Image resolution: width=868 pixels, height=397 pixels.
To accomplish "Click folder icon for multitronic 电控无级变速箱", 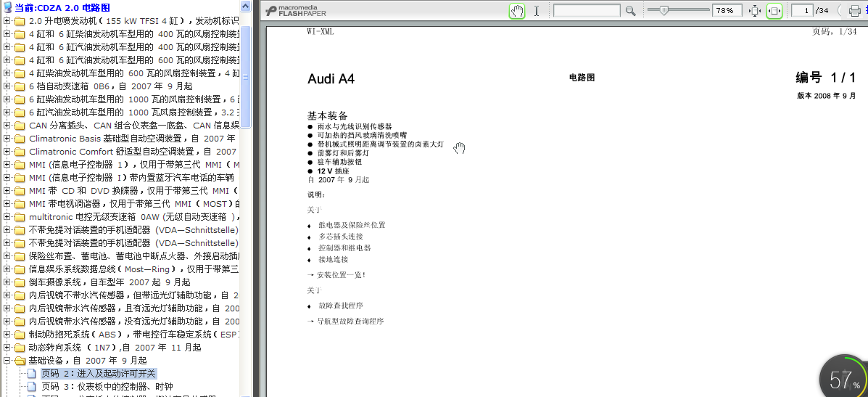I will pos(20,217).
